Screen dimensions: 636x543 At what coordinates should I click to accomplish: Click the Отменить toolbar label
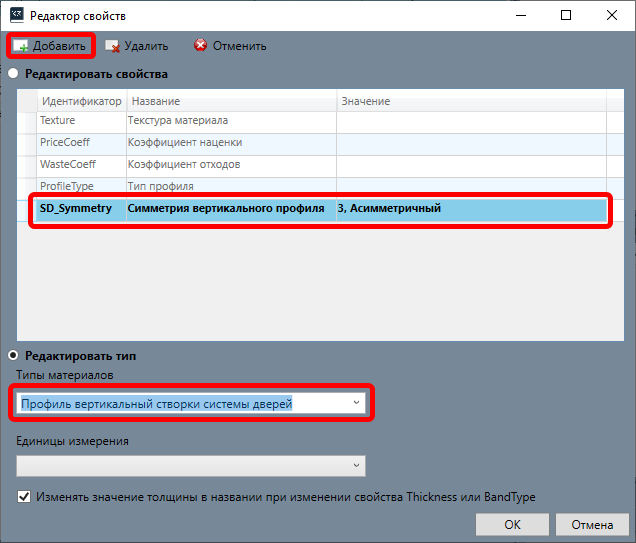[240, 46]
